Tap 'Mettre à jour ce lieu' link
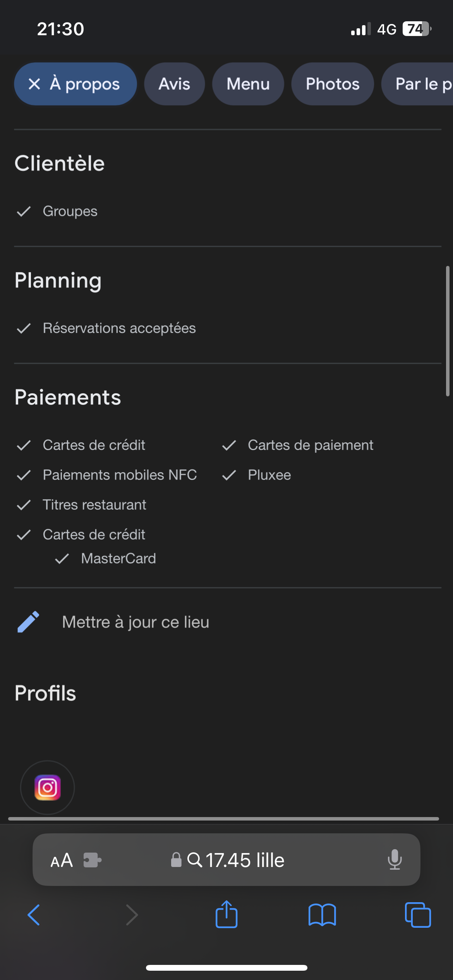This screenshot has width=453, height=980. click(136, 622)
